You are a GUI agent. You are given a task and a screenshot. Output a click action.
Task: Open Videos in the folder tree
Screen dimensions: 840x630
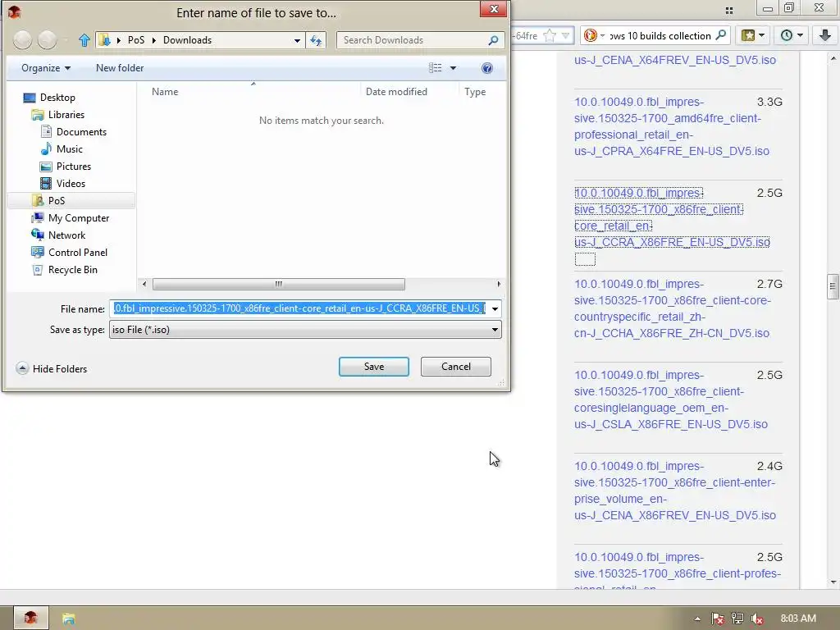[x=63, y=183]
